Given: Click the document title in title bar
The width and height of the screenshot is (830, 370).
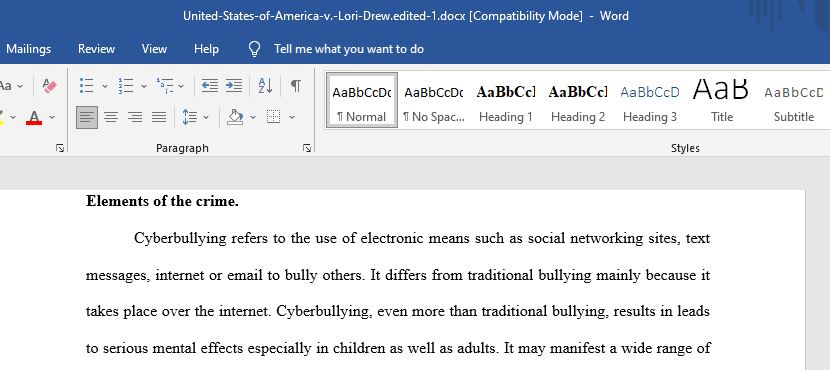Looking at the screenshot, I should (x=406, y=16).
